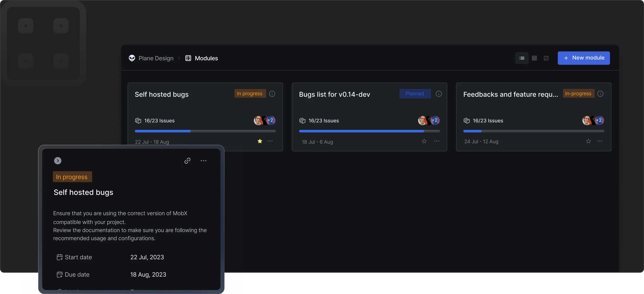Screen dimensions: 644x294
Task: Edit the Start date value 22 Jul, 2023
Action: tap(147, 257)
